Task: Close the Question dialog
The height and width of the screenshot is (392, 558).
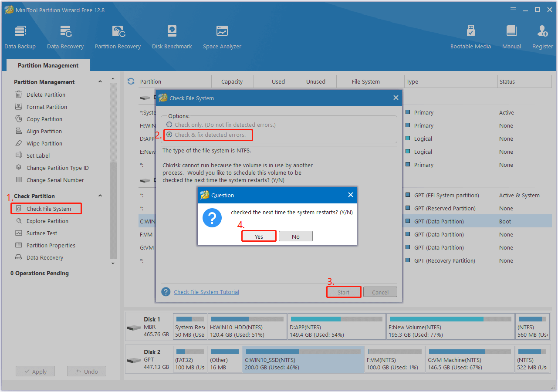Action: point(351,195)
